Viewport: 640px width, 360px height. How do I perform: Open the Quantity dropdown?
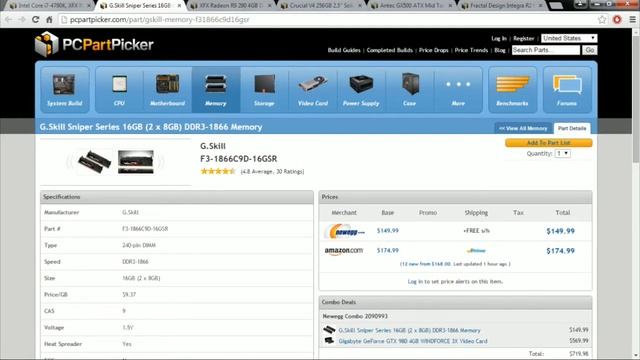562,153
